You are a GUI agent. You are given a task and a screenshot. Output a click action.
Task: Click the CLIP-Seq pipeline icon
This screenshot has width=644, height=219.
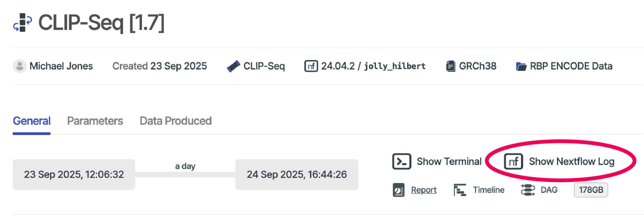pos(233,66)
